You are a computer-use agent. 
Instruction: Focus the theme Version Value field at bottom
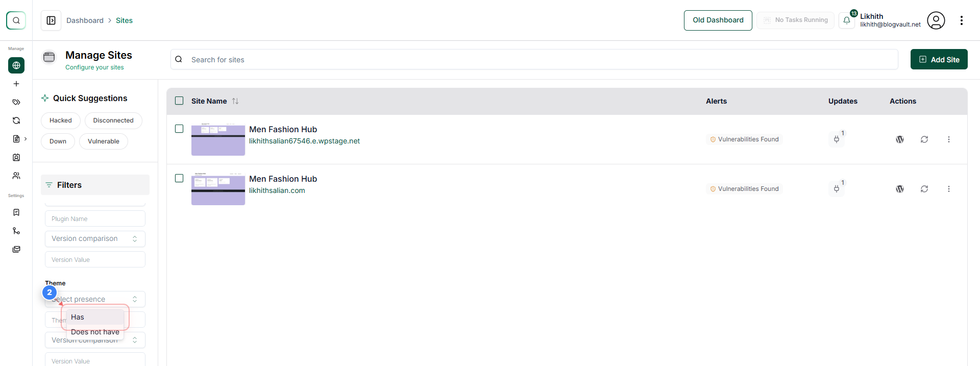point(95,360)
